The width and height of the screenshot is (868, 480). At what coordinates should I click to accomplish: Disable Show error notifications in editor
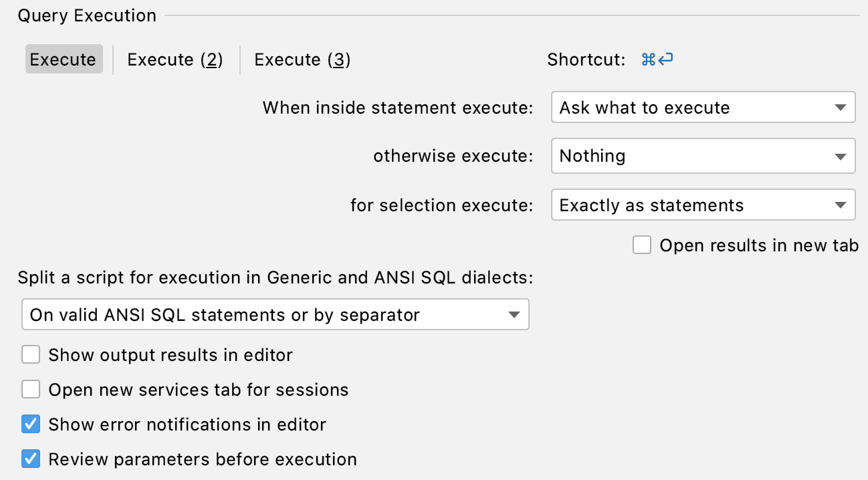31,424
